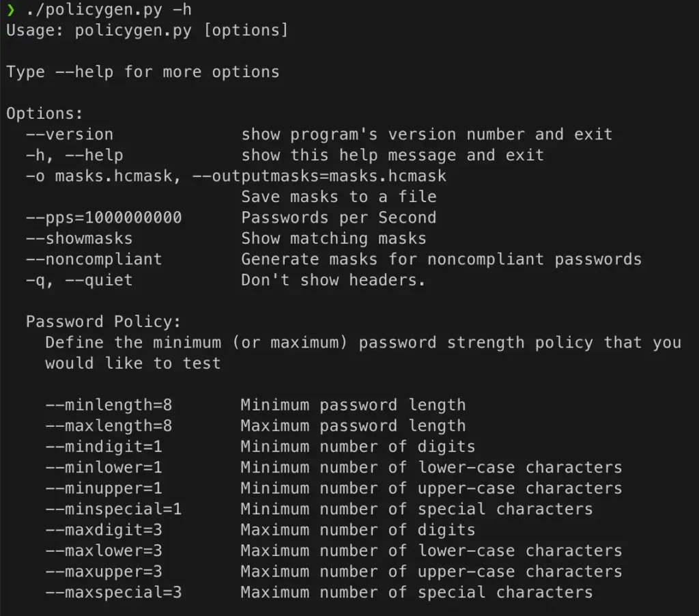Click the --minlower=1 option
Image resolution: width=699 pixels, height=616 pixels.
104,468
